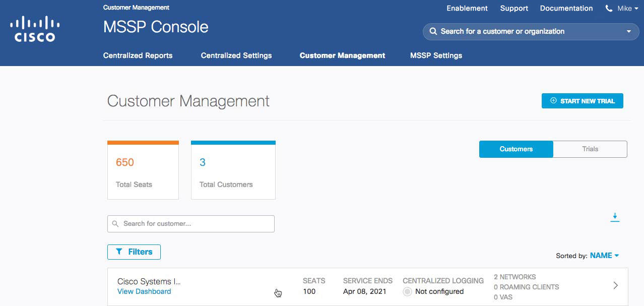Click the 0 ROAMING CLIENTS text
The width and height of the screenshot is (644, 306).
(527, 287)
